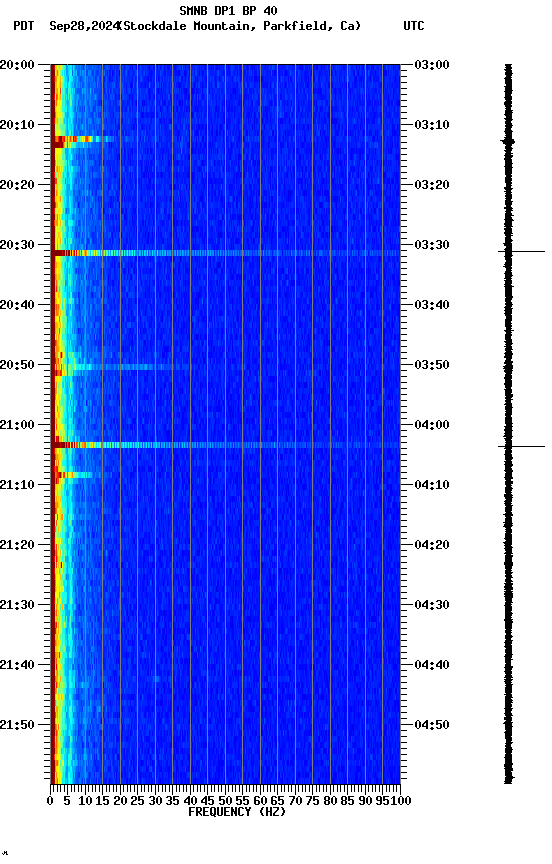Click the broadband event streak near 20:31
This screenshot has width=552, height=864.
[225, 253]
